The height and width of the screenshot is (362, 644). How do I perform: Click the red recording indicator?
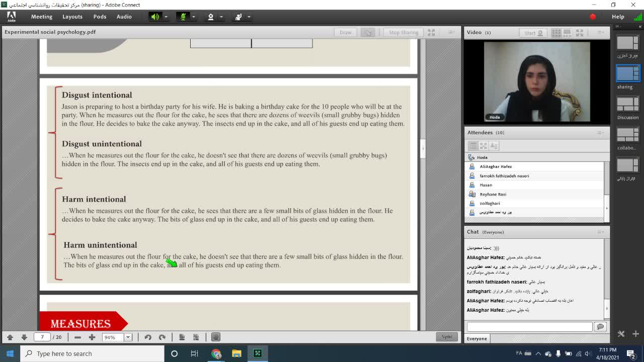click(593, 17)
